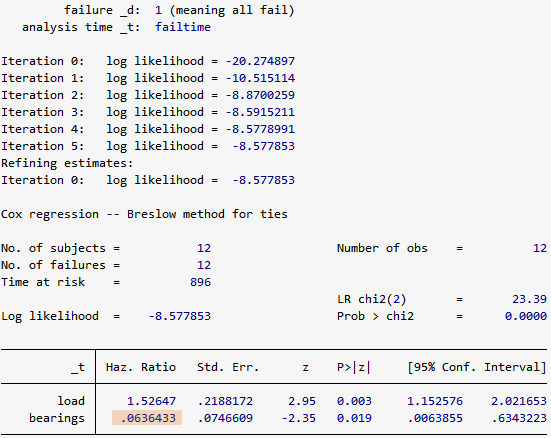Click the final Log likelihood value -8.577853
Viewport: 551px width, 438px height.
(x=180, y=316)
